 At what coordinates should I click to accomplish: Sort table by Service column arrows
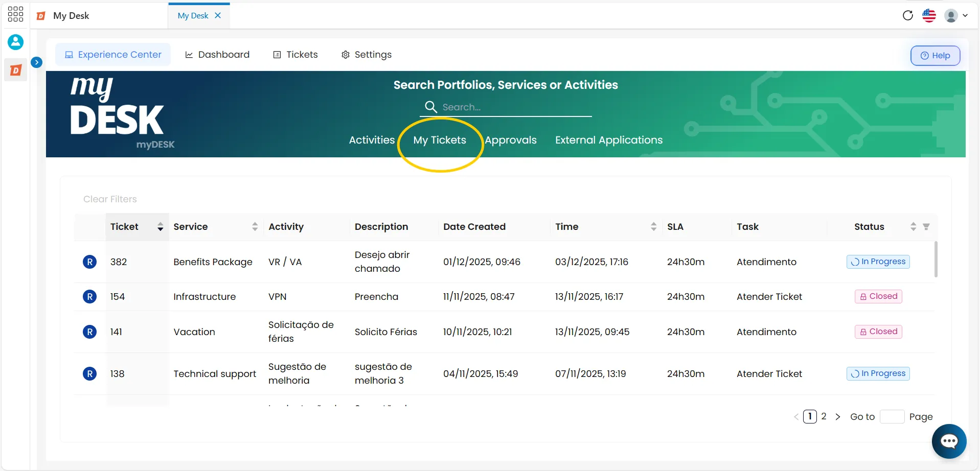pyautogui.click(x=255, y=227)
